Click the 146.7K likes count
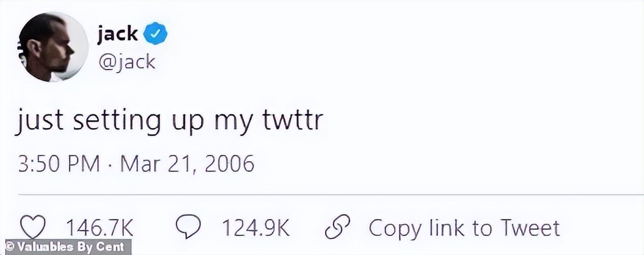The image size is (644, 255). pos(101,229)
